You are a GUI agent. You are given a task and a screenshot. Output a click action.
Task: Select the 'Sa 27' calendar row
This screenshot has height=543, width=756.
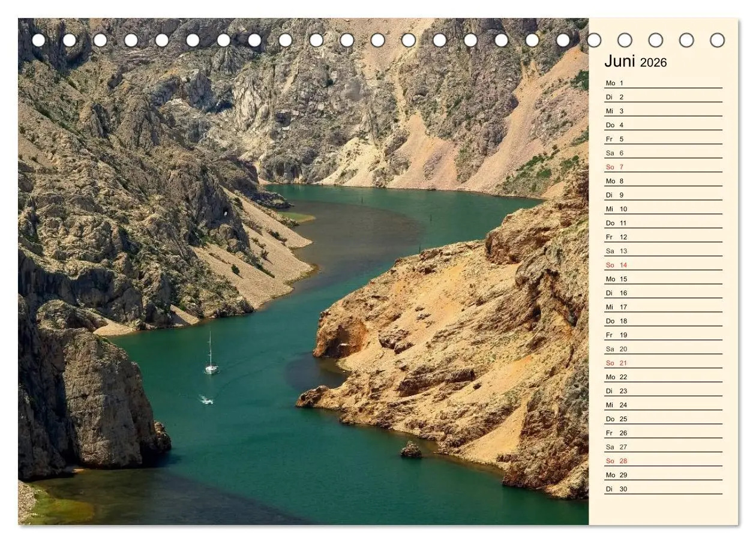coord(663,447)
